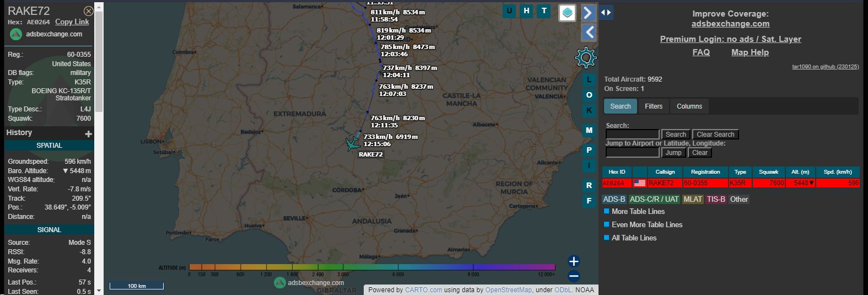Click the RAKE72 aircraft icon on map

coord(352,144)
